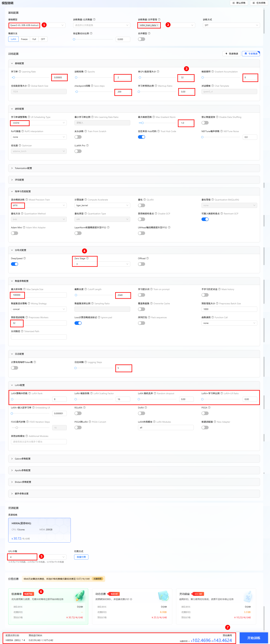
Task: Click the help icon beside 合并模型
Action: click(149, 33)
